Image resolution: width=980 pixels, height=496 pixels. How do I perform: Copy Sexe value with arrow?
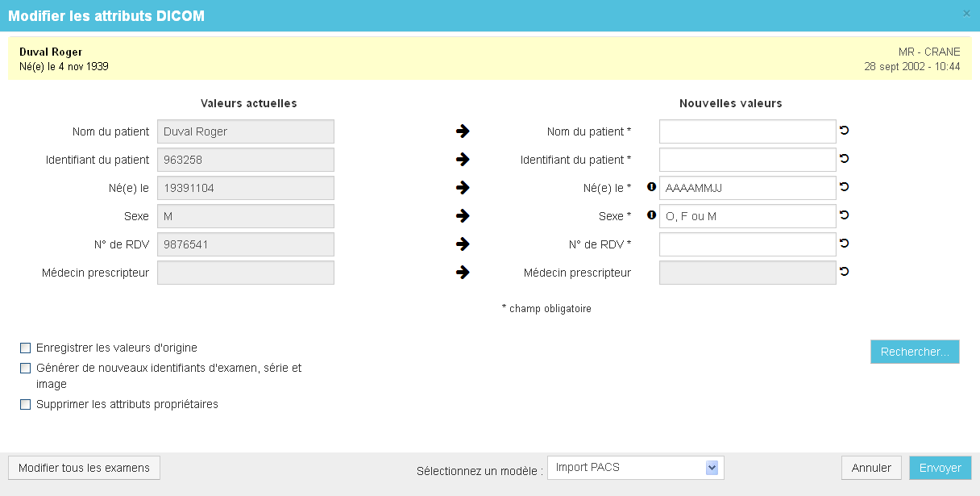click(463, 216)
